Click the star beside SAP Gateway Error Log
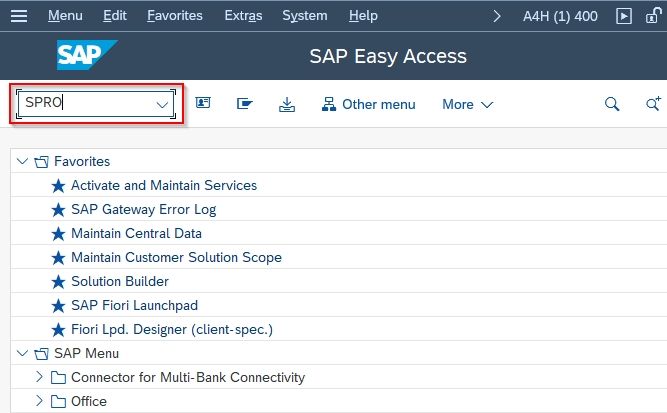667x413 pixels. (x=58, y=210)
